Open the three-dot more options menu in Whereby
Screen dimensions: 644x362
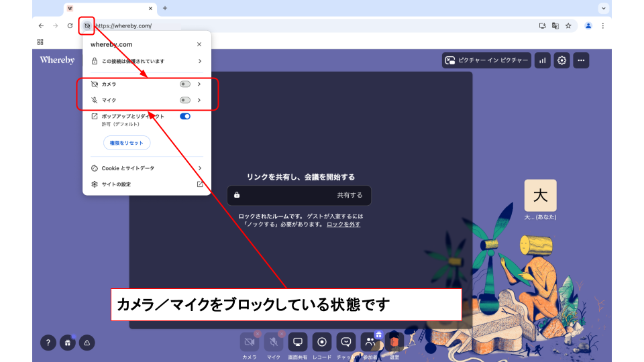click(581, 60)
